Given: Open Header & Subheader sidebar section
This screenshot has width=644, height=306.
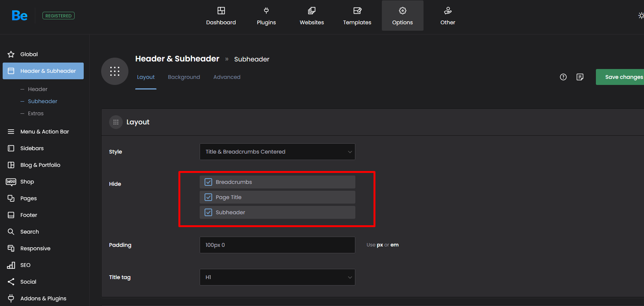Looking at the screenshot, I should (43, 71).
